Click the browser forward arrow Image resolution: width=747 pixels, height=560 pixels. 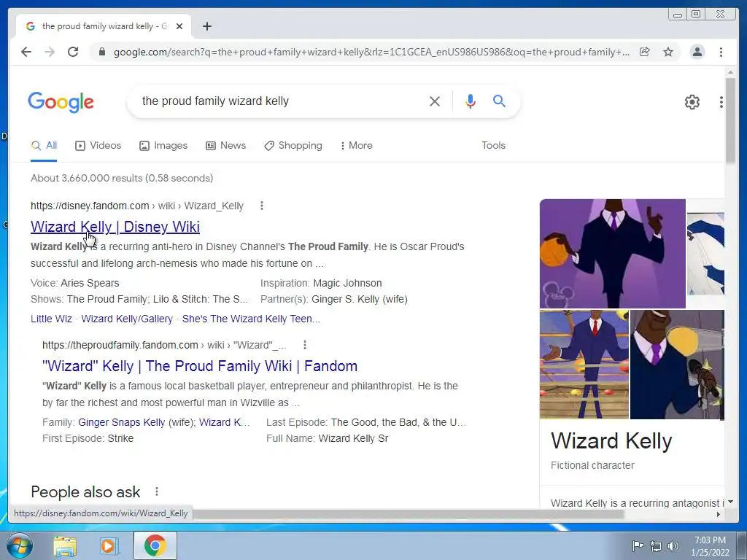pyautogui.click(x=50, y=52)
